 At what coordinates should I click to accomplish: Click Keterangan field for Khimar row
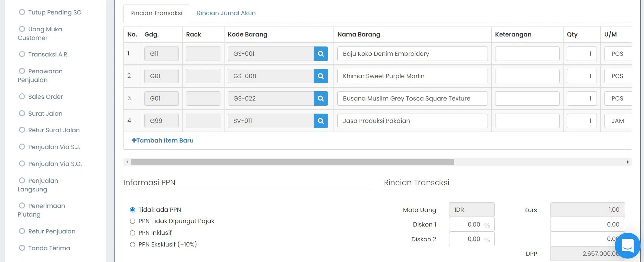[x=527, y=76]
